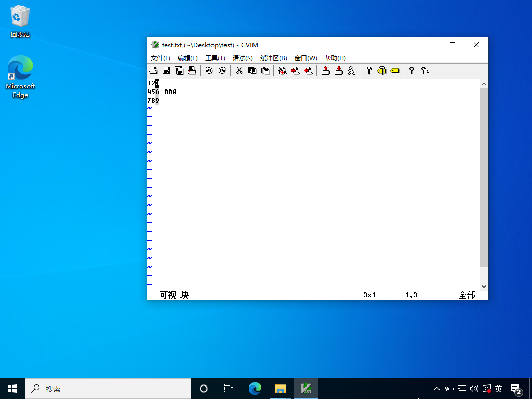Click the Redo toolbar icon

(222, 71)
